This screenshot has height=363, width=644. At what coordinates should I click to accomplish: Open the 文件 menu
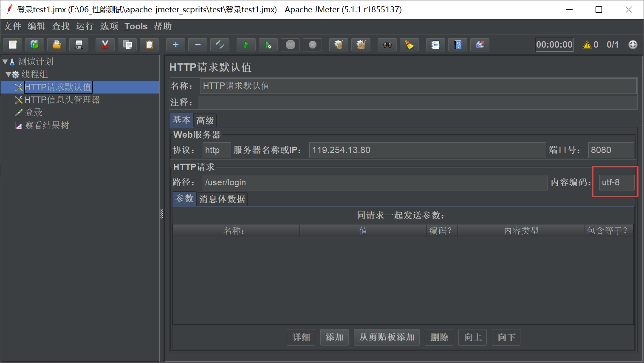click(12, 26)
